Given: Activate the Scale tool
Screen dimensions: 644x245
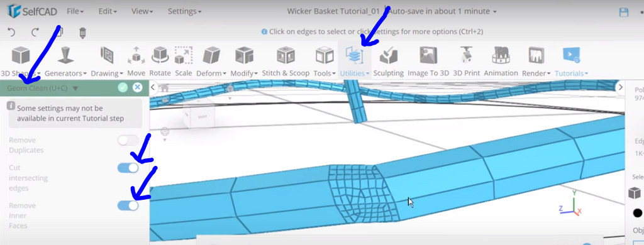Looking at the screenshot, I should 183,62.
